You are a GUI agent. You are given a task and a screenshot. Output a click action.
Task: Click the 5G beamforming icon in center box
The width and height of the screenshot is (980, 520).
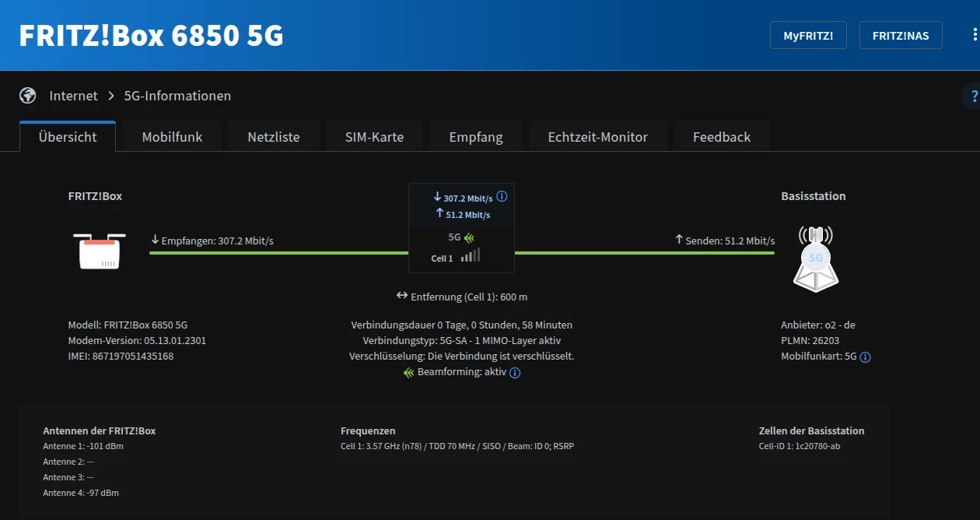pyautogui.click(x=469, y=237)
